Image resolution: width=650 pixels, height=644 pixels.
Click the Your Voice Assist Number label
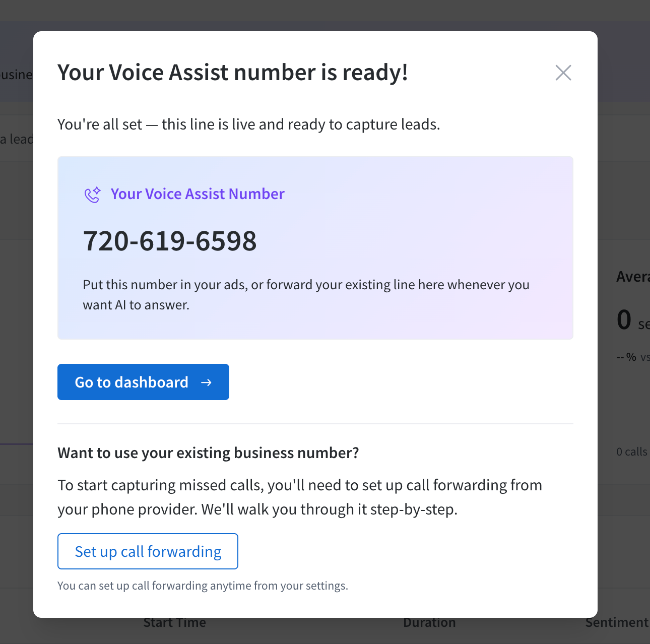[x=198, y=194]
